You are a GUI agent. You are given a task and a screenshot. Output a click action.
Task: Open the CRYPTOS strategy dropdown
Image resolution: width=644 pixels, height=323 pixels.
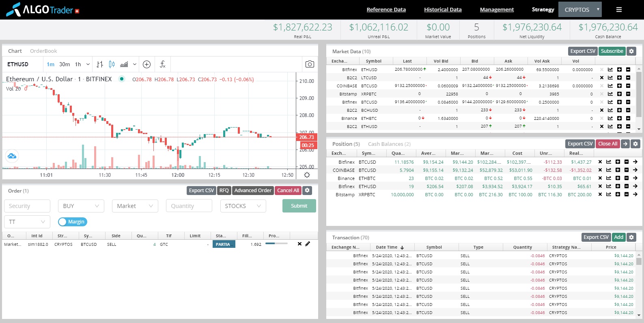(x=580, y=9)
